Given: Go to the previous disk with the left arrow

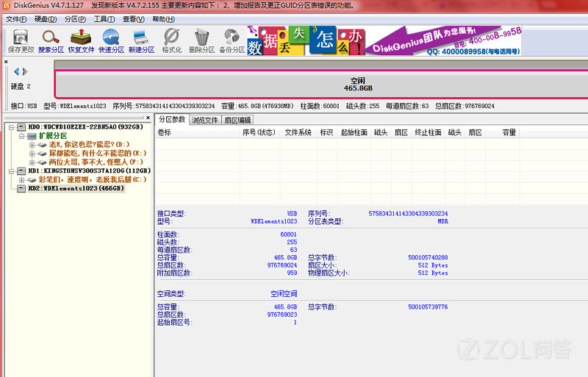Looking at the screenshot, I should point(16,71).
